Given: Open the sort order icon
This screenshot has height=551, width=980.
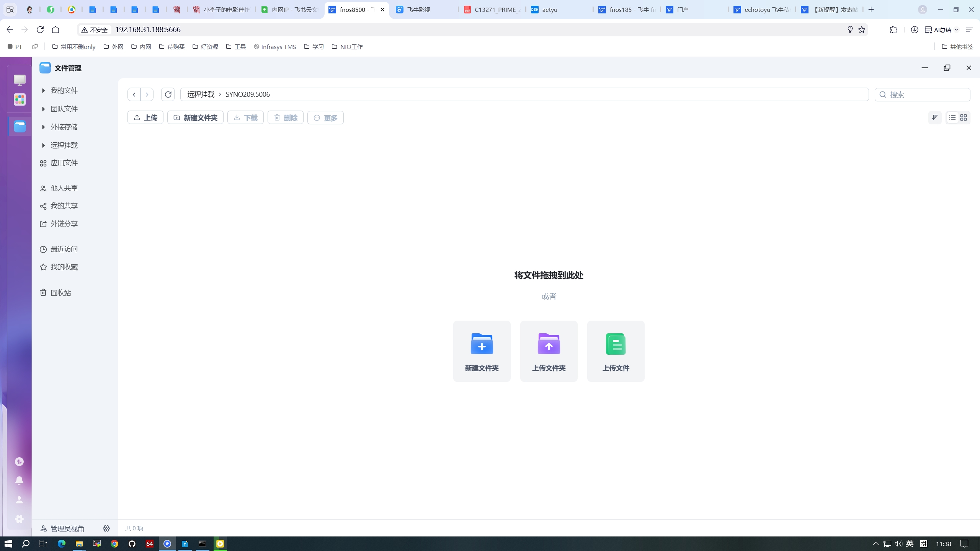Looking at the screenshot, I should 935,117.
